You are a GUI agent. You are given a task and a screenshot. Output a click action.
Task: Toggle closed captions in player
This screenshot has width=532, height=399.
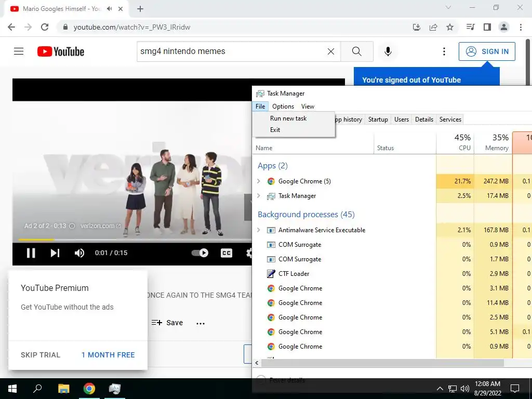(x=227, y=253)
